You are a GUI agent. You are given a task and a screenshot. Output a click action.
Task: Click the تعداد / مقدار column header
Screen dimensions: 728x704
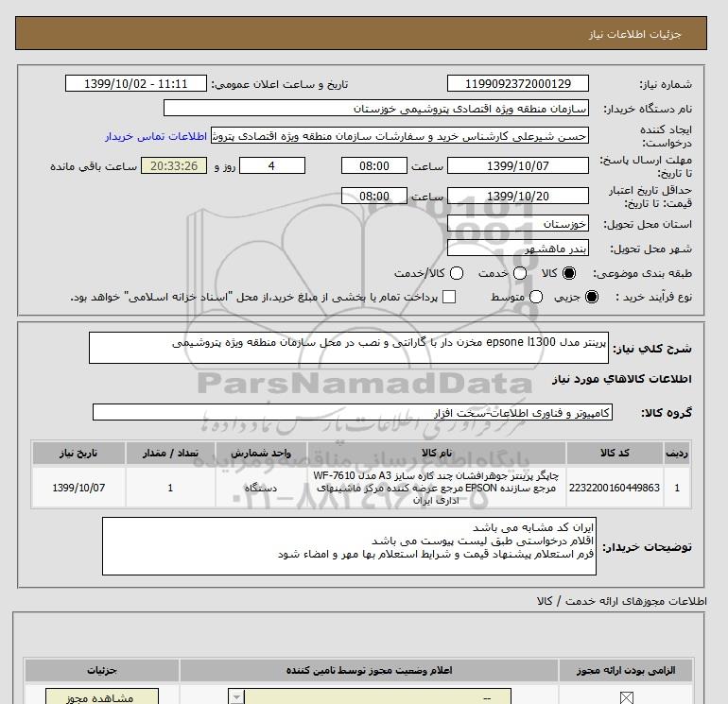coord(170,453)
